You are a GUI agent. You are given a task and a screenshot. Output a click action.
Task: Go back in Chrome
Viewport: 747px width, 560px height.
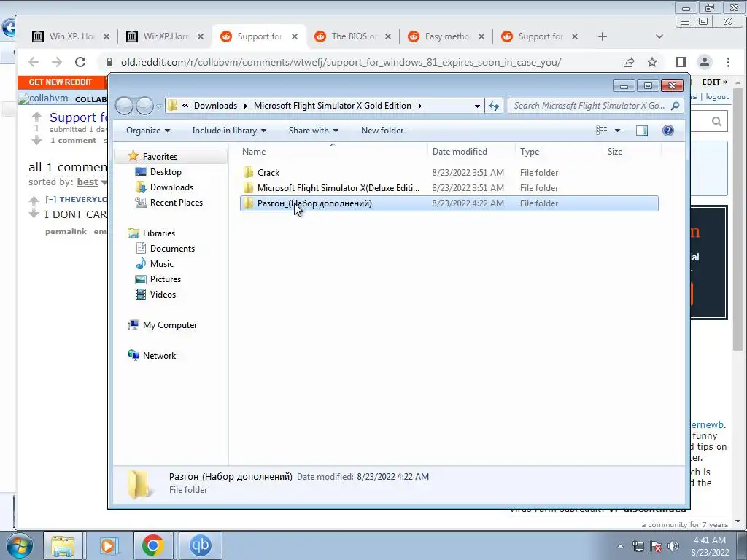[34, 62]
